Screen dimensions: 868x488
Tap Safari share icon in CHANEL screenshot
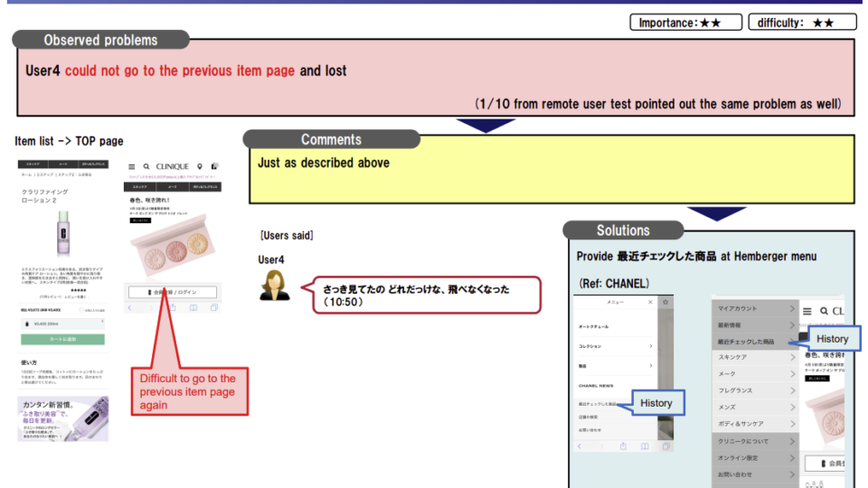tap(623, 446)
